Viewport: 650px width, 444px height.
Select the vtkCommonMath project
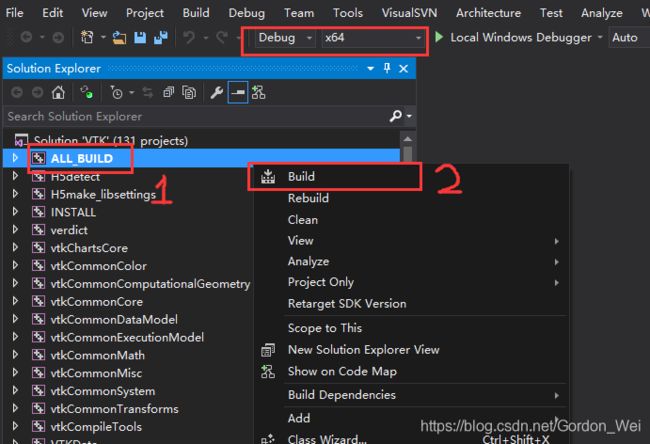click(x=97, y=355)
